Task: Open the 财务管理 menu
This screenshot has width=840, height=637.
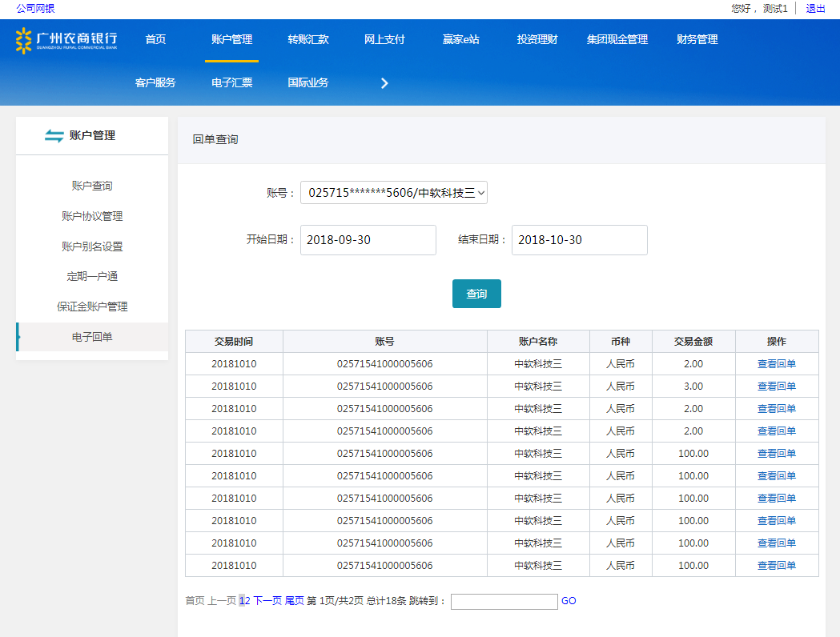Action: click(697, 39)
